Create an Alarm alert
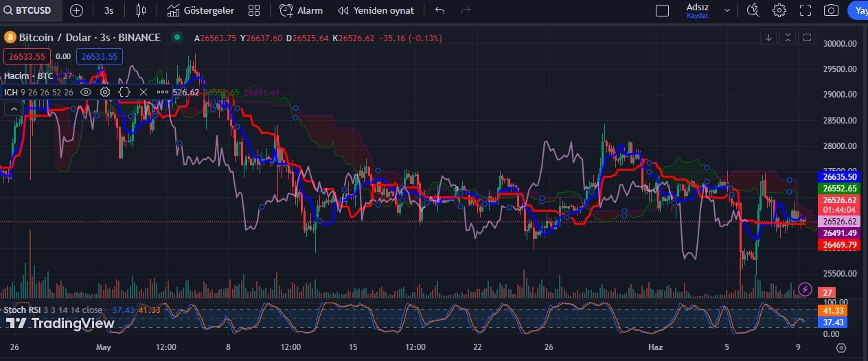This screenshot has height=361, width=868. pos(301,10)
